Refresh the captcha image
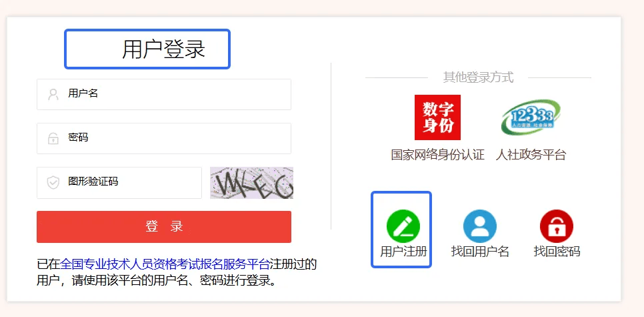Screen dimensions: 644x317 252,183
